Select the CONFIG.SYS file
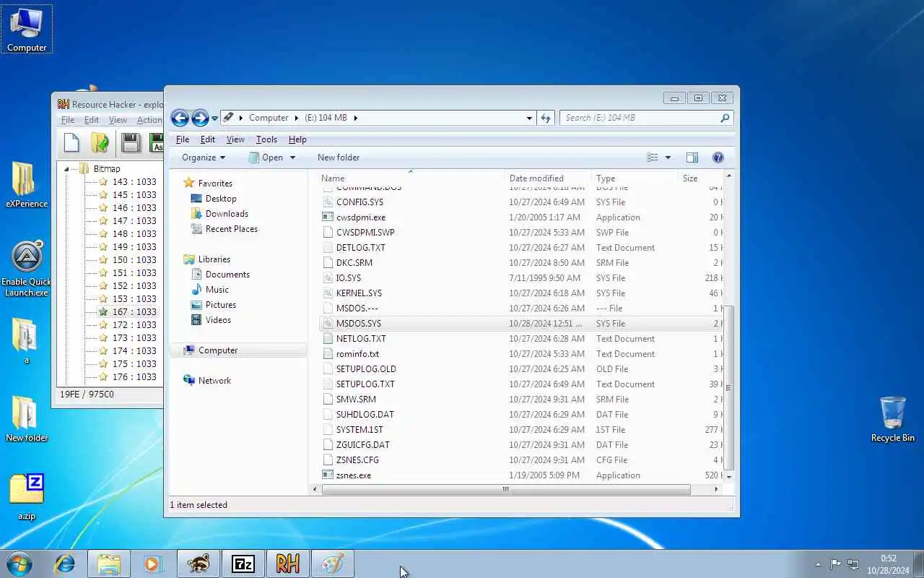The width and height of the screenshot is (924, 578). coord(359,202)
